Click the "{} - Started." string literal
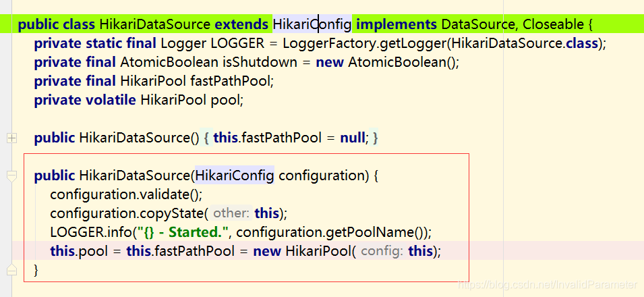 pos(182,232)
